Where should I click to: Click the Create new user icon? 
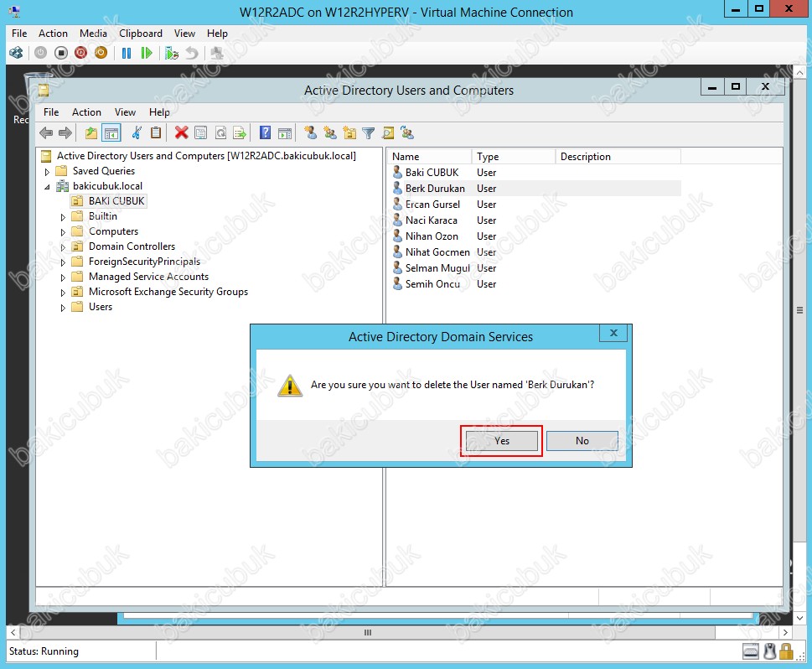311,133
